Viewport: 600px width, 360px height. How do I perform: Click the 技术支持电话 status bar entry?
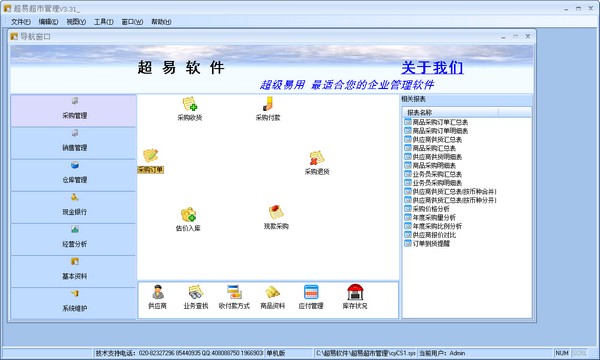tap(179, 353)
